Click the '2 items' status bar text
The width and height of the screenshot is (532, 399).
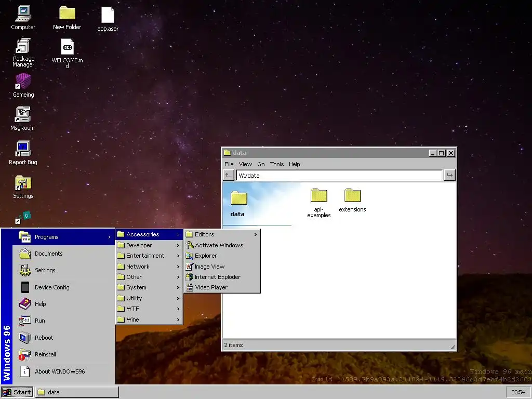[233, 345]
